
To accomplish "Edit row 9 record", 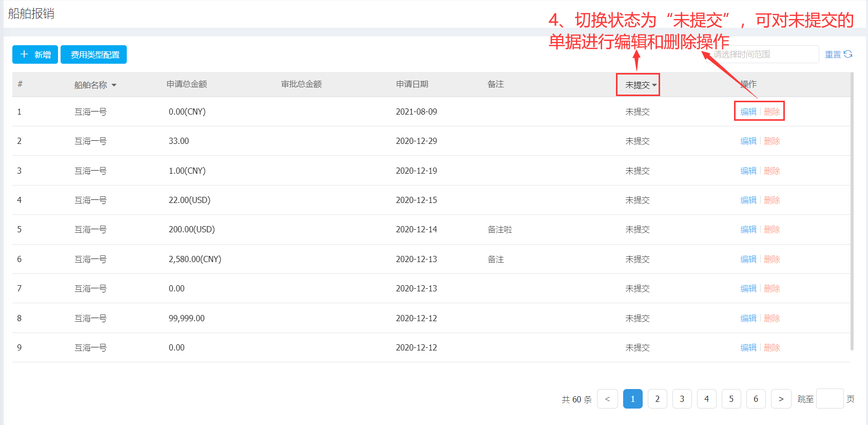I will [x=748, y=347].
